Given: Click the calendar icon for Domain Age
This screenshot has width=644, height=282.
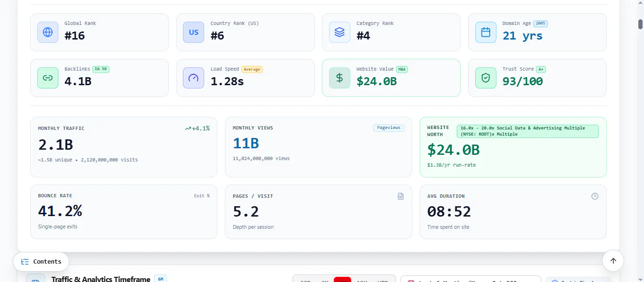Looking at the screenshot, I should coord(486,32).
